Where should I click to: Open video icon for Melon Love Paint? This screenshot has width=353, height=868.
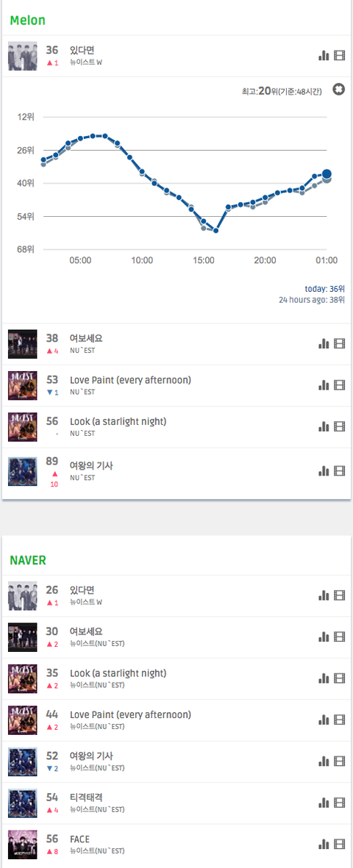[x=340, y=385]
